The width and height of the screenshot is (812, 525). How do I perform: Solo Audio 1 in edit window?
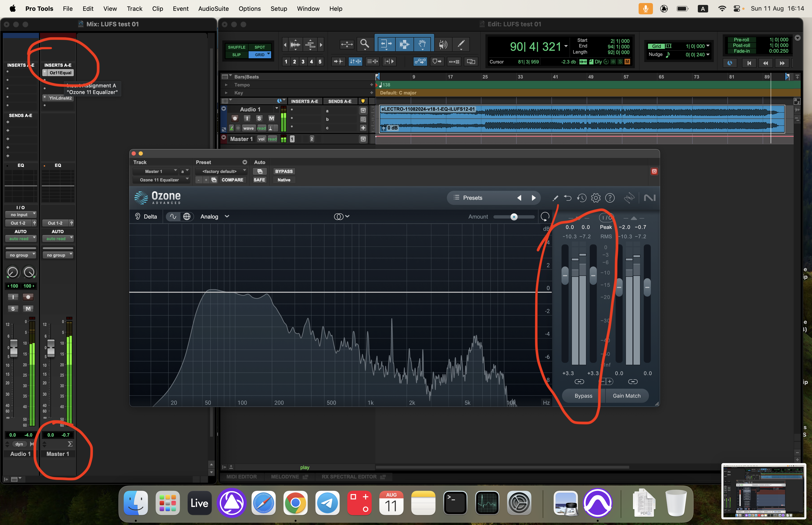tap(259, 118)
